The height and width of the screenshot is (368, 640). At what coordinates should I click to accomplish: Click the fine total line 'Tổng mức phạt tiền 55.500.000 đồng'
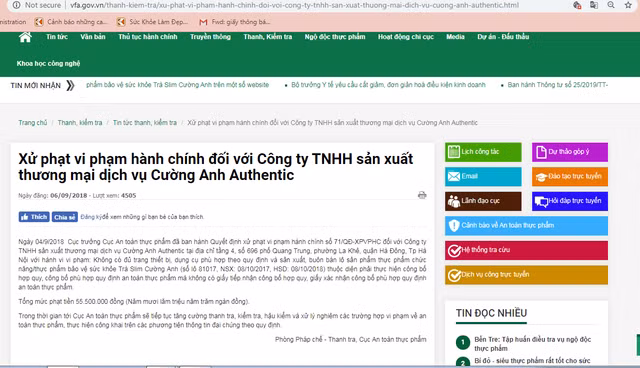[x=133, y=301]
